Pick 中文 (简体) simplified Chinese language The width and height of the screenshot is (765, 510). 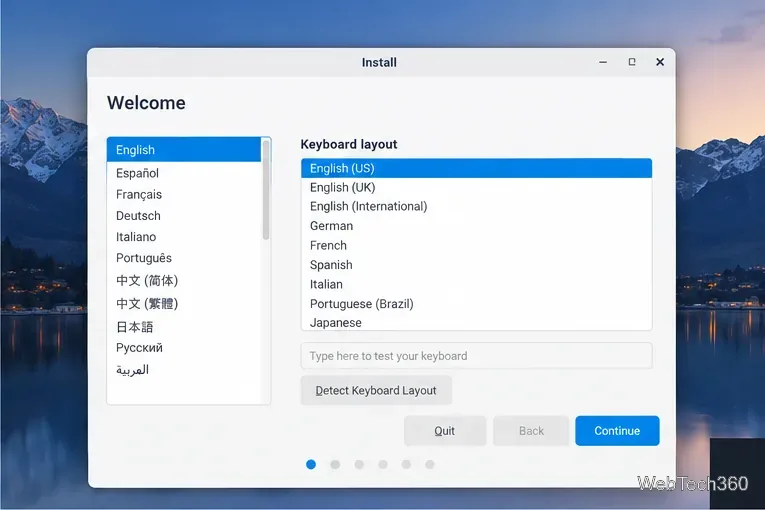pyautogui.click(x=184, y=281)
